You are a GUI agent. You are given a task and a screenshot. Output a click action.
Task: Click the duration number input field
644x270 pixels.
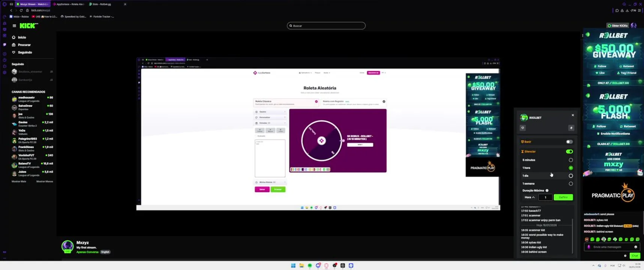[x=545, y=197]
